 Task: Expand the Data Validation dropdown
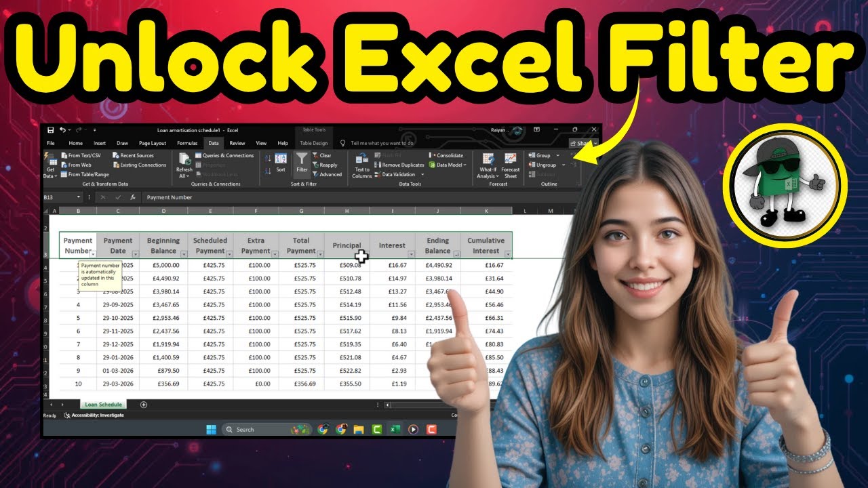click(x=422, y=174)
